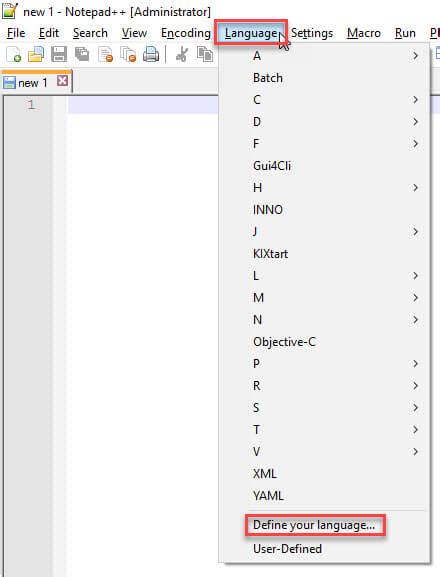The image size is (440, 577).
Task: Expand the R languages submenu
Action: click(x=324, y=386)
